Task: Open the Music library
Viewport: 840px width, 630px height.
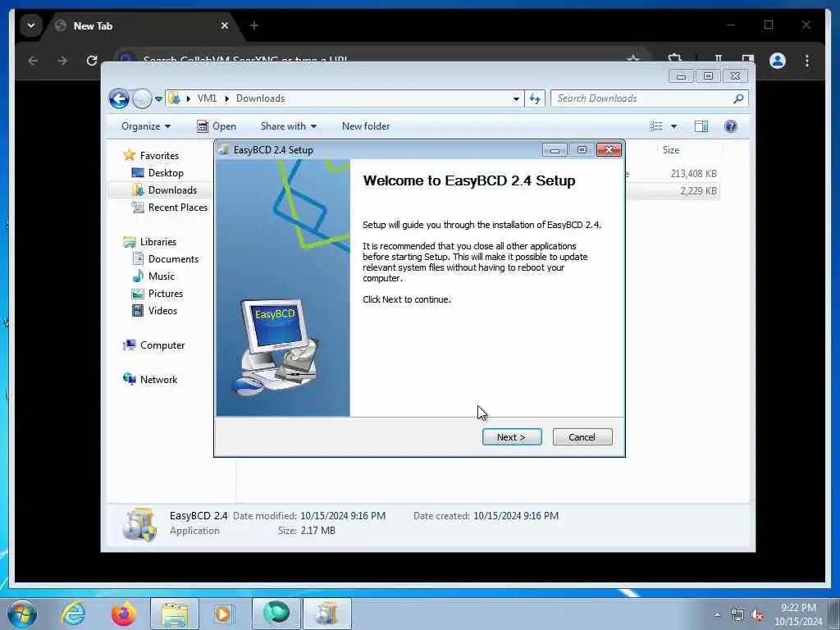Action: [x=162, y=276]
